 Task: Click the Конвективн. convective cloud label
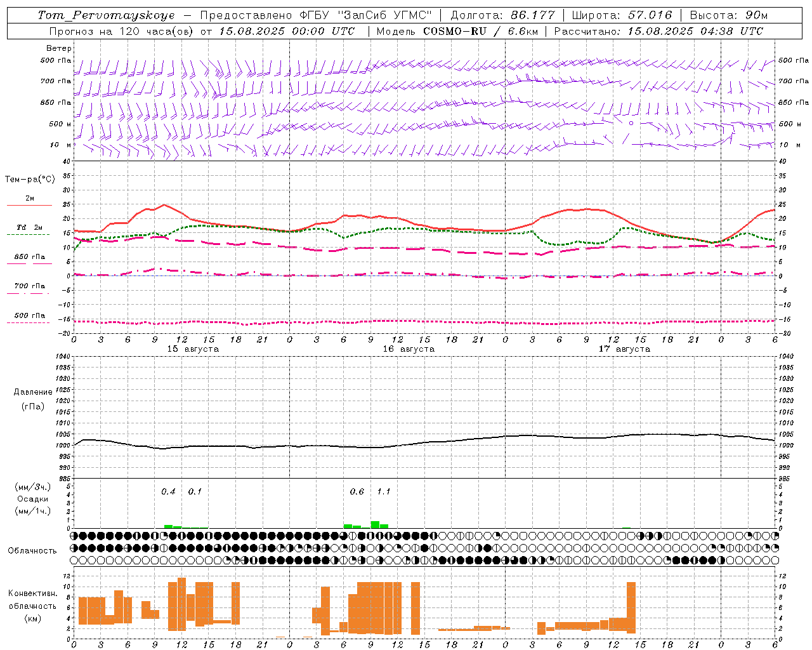(32, 594)
